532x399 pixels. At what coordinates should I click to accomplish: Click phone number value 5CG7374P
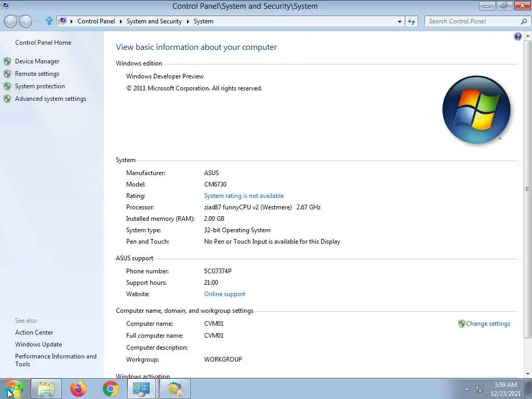[218, 271]
